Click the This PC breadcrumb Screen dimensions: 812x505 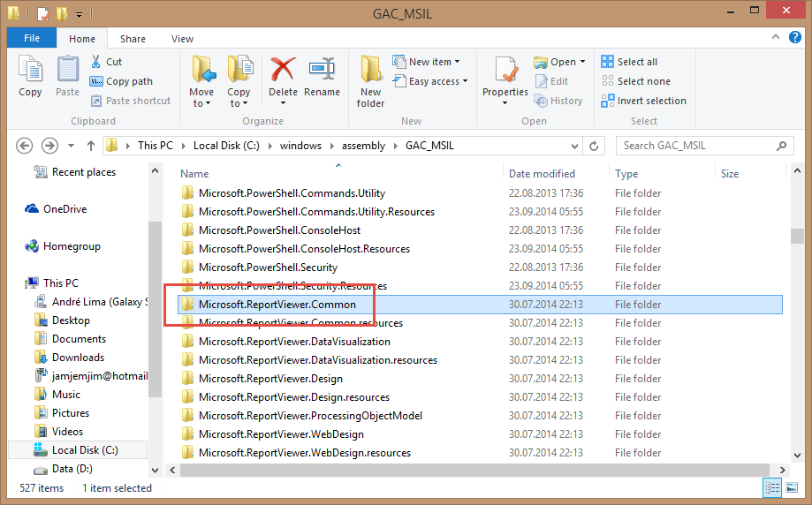[156, 146]
